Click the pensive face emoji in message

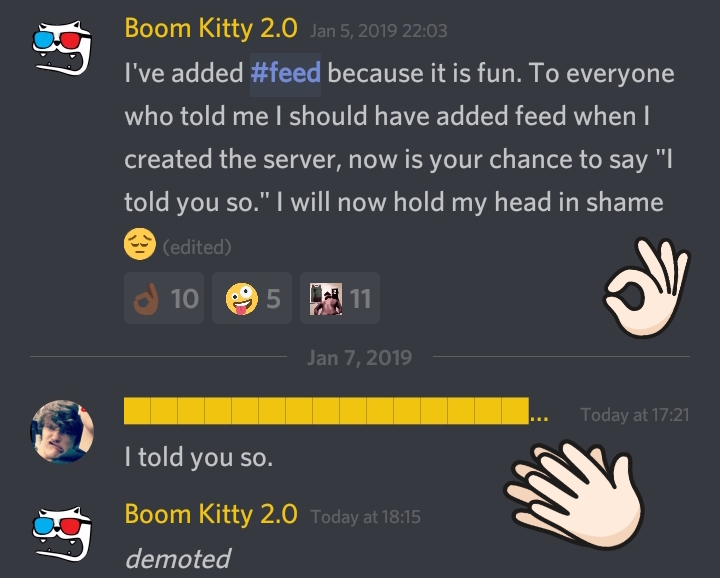tap(139, 244)
